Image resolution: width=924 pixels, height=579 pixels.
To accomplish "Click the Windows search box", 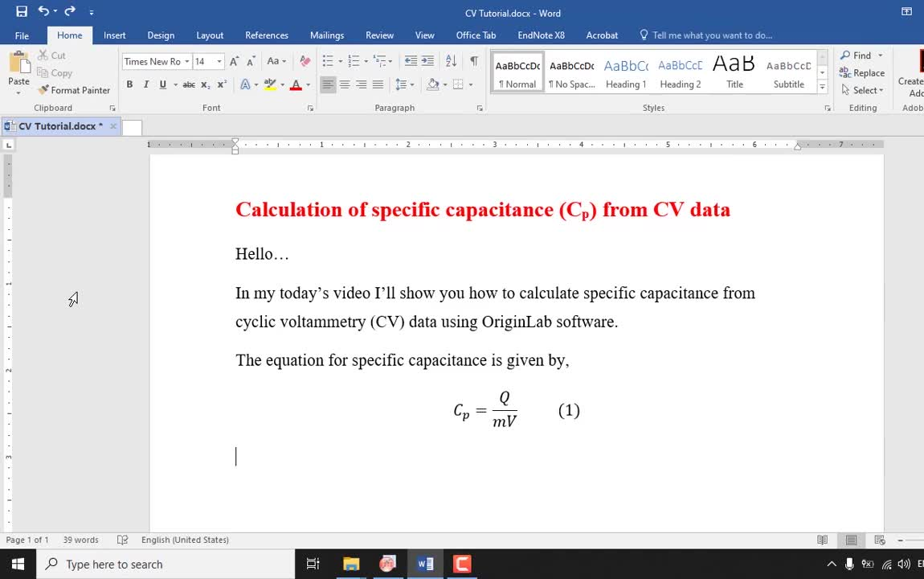I will [166, 565].
